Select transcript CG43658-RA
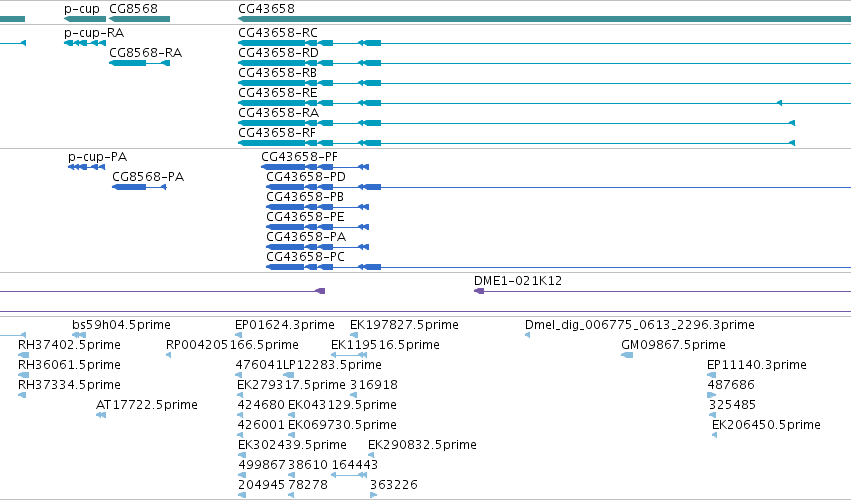 click(x=517, y=123)
